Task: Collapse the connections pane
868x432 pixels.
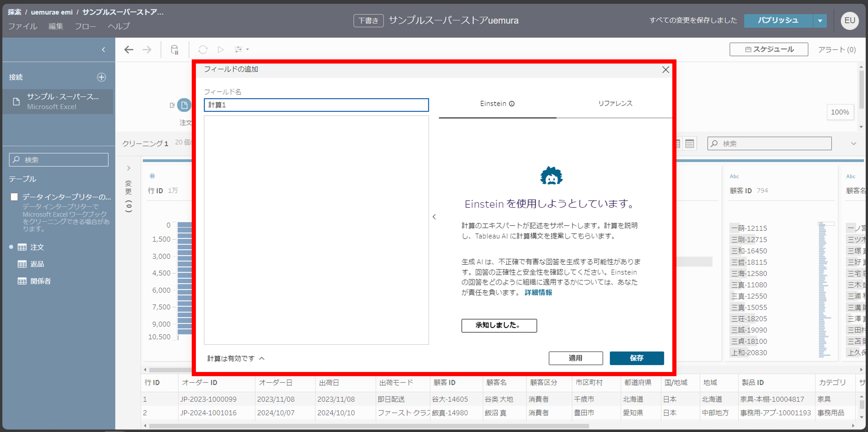Action: (x=103, y=50)
